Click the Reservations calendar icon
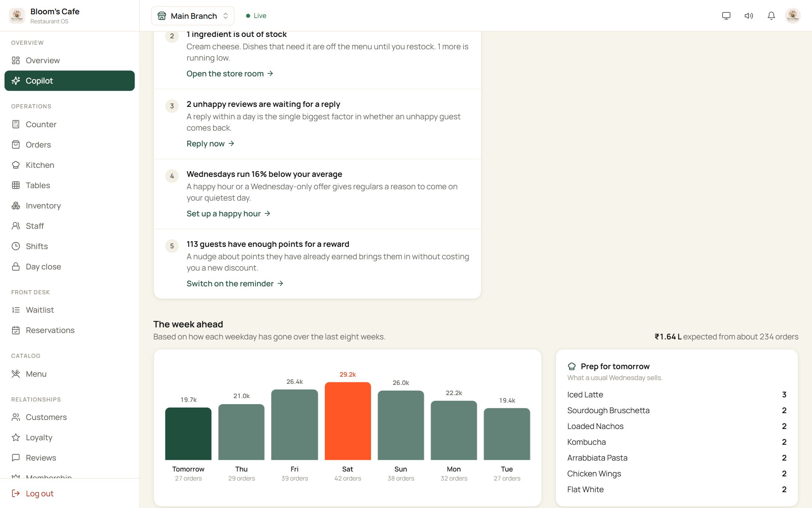The height and width of the screenshot is (508, 812). tap(16, 330)
